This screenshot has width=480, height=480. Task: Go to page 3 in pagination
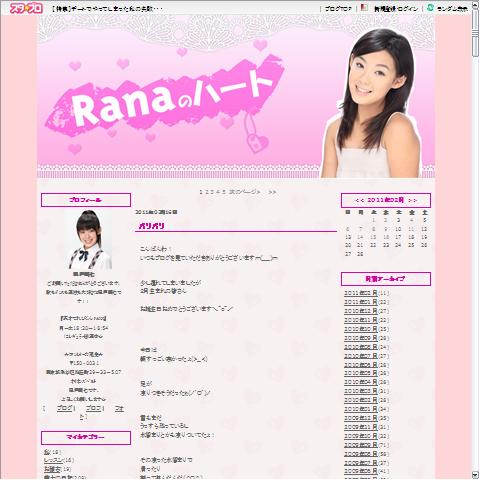tap(212, 192)
